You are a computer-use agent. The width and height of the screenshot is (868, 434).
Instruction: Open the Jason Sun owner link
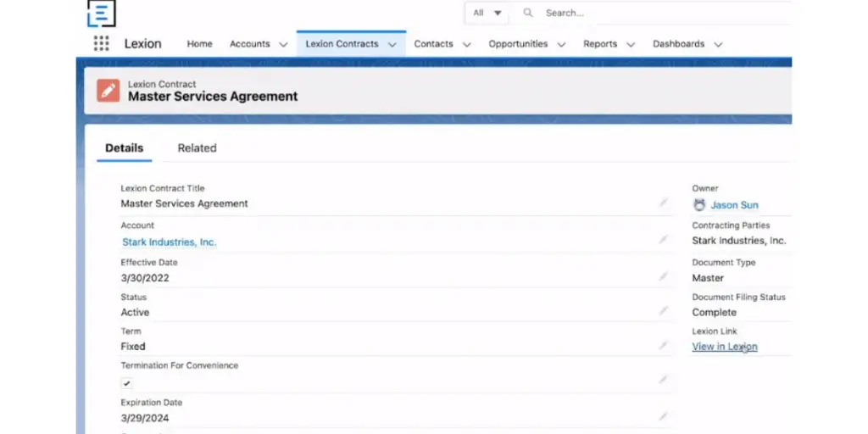click(x=735, y=205)
